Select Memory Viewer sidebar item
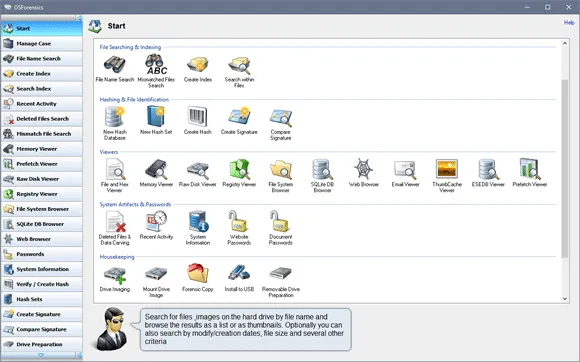Viewport: 580px width, 362px height. pos(41,149)
